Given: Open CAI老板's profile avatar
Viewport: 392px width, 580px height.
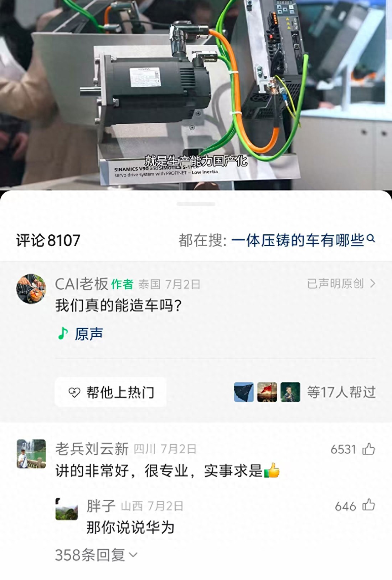Looking at the screenshot, I should (31, 289).
